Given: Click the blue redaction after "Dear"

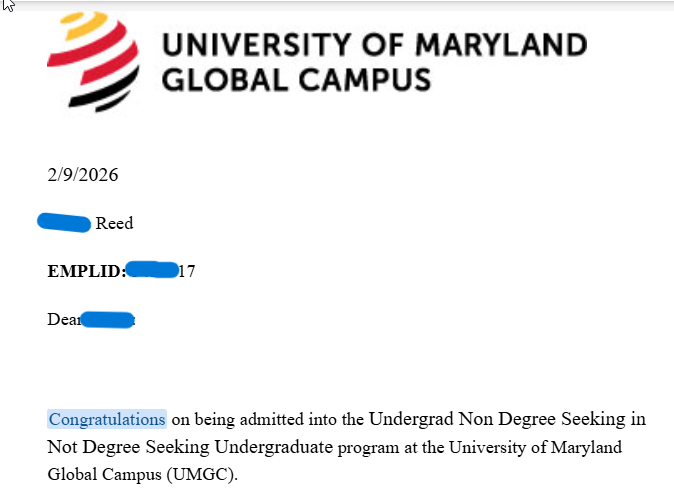Looking at the screenshot, I should coord(107,320).
